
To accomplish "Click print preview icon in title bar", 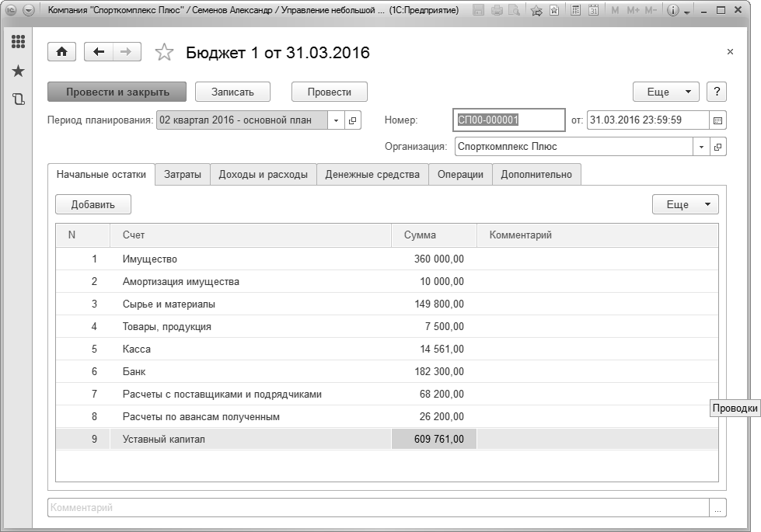I will coord(515,9).
